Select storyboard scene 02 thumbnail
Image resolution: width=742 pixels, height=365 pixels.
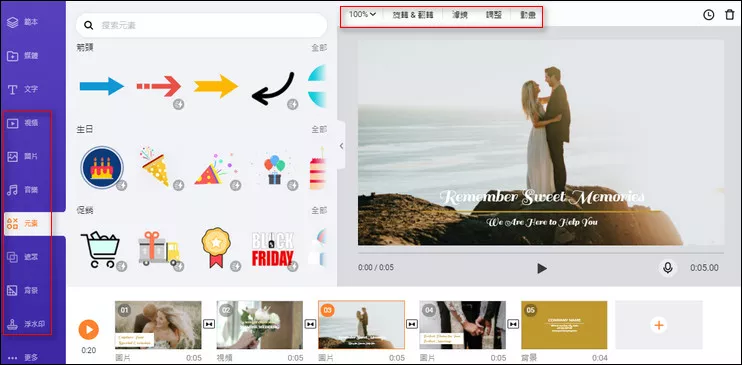tap(260, 325)
